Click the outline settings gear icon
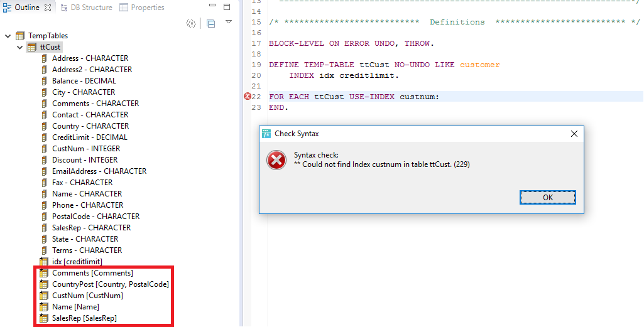 coord(191,23)
